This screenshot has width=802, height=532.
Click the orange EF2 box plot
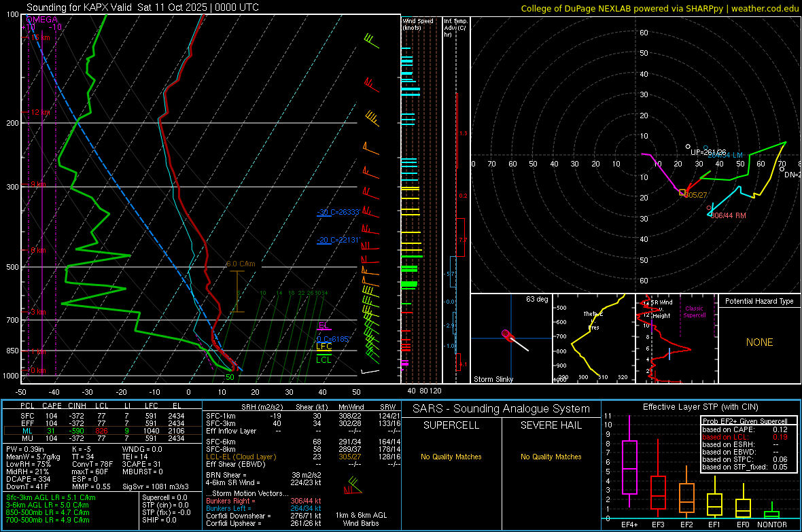(x=686, y=492)
